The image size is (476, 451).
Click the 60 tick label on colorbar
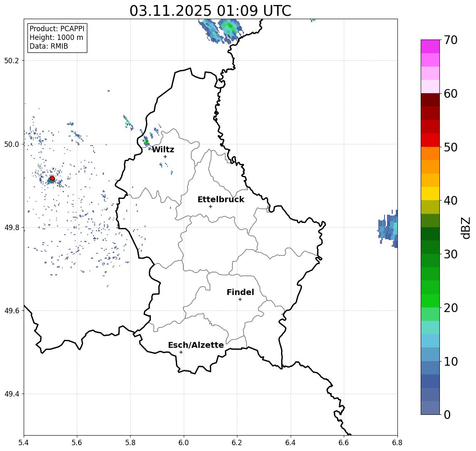[451, 94]
